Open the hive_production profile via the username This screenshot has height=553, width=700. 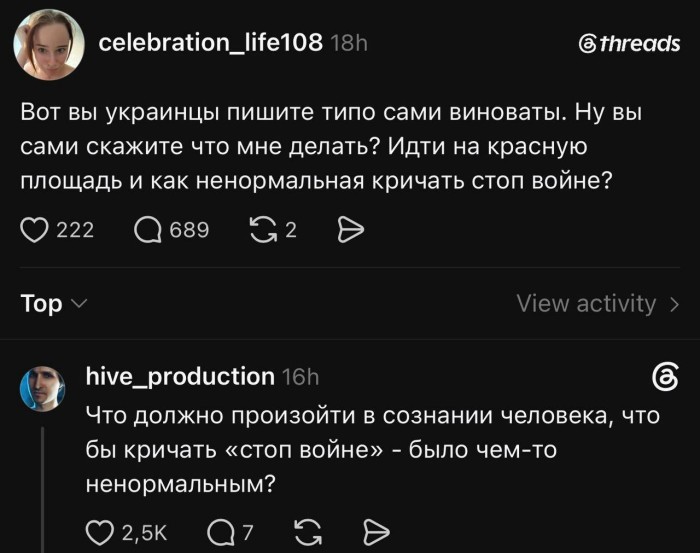[180, 376]
